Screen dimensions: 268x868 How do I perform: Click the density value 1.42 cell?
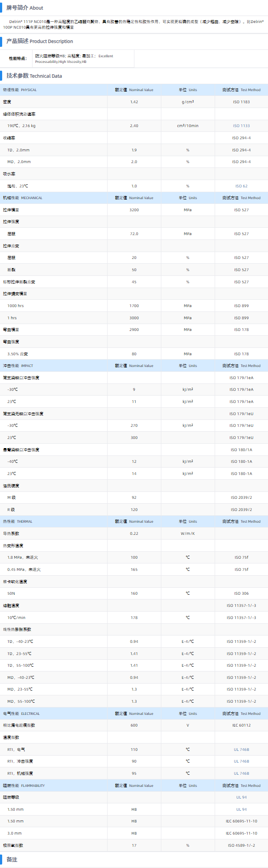134,102
